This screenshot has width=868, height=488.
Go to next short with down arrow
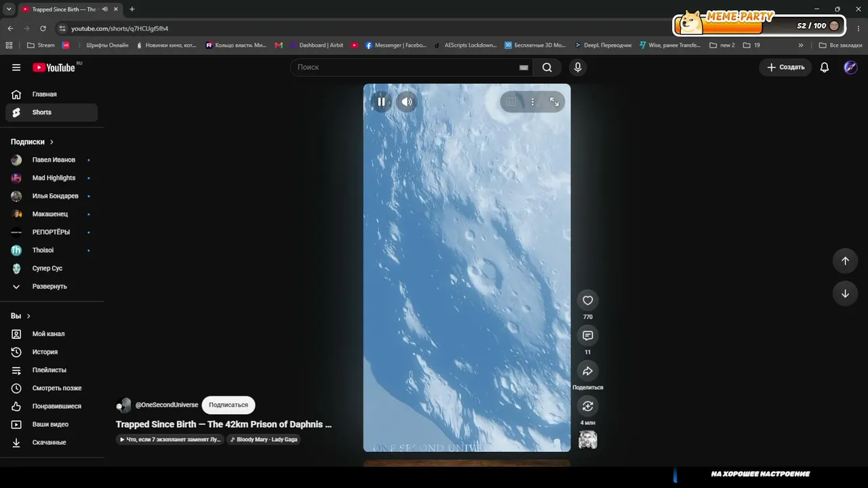pyautogui.click(x=845, y=293)
